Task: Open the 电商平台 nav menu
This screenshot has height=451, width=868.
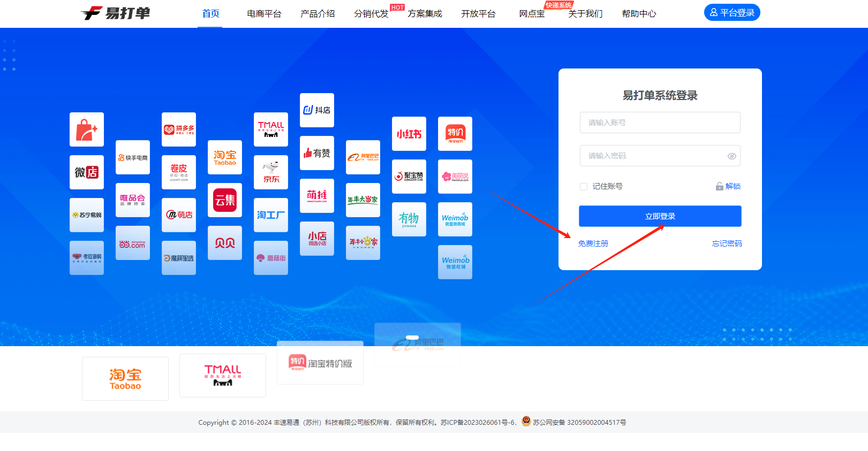Action: [264, 13]
